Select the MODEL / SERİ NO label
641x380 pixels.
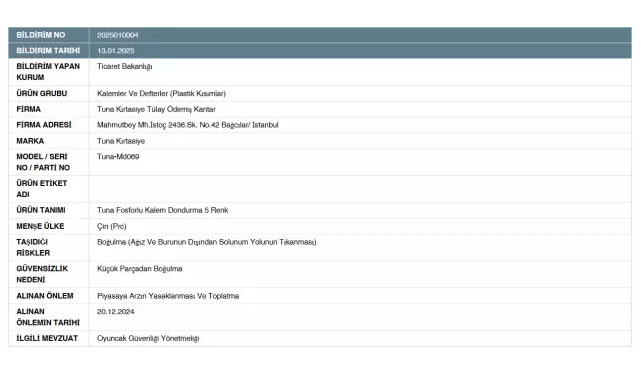(x=43, y=162)
